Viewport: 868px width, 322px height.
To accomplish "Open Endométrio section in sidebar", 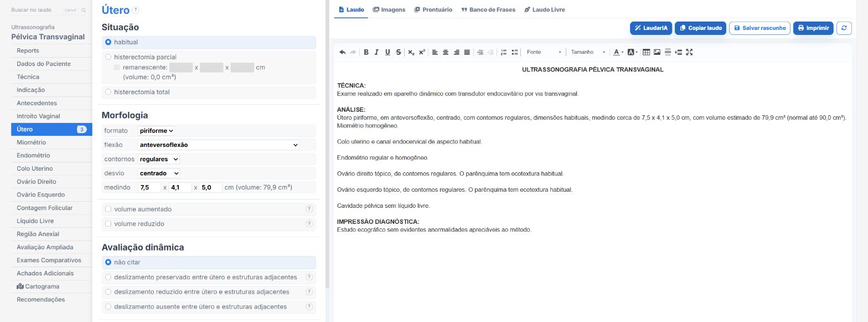I will 51,156.
